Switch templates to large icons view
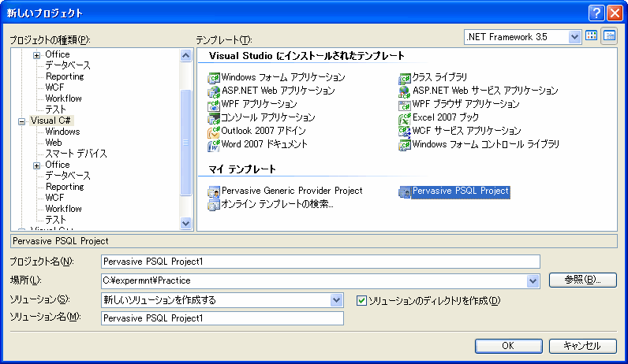This screenshot has height=364, width=628. [592, 36]
